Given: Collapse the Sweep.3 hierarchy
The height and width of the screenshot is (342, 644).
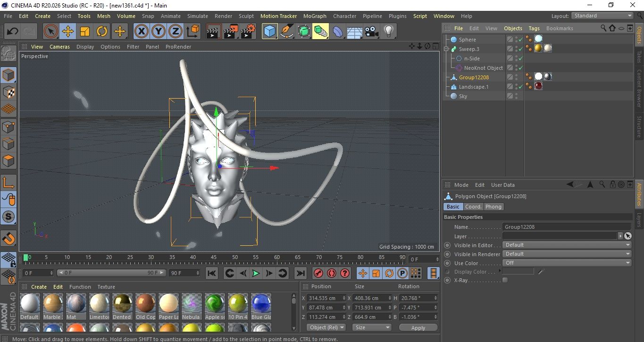Looking at the screenshot, I should pyautogui.click(x=447, y=49).
